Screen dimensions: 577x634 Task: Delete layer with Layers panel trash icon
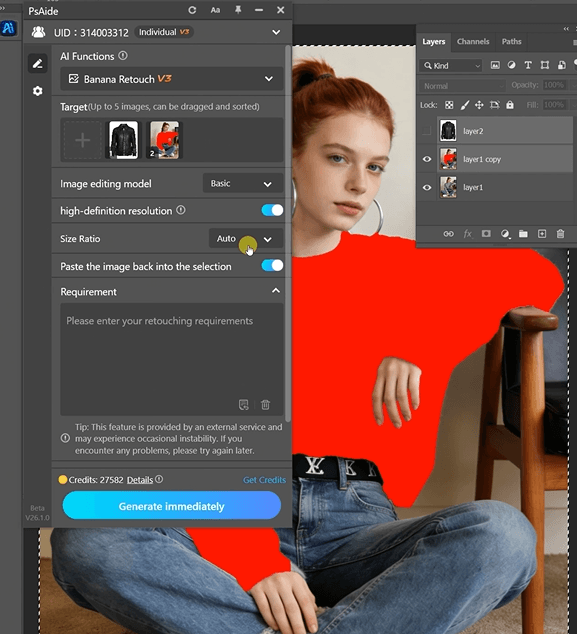coord(560,234)
